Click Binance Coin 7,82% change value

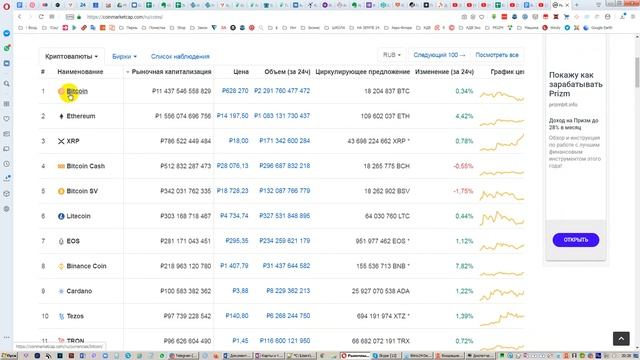[464, 266]
